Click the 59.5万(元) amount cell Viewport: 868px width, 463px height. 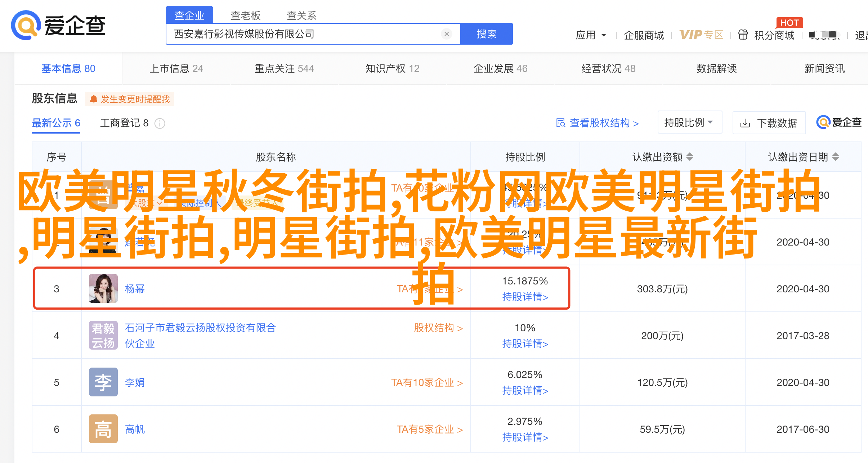coord(662,429)
